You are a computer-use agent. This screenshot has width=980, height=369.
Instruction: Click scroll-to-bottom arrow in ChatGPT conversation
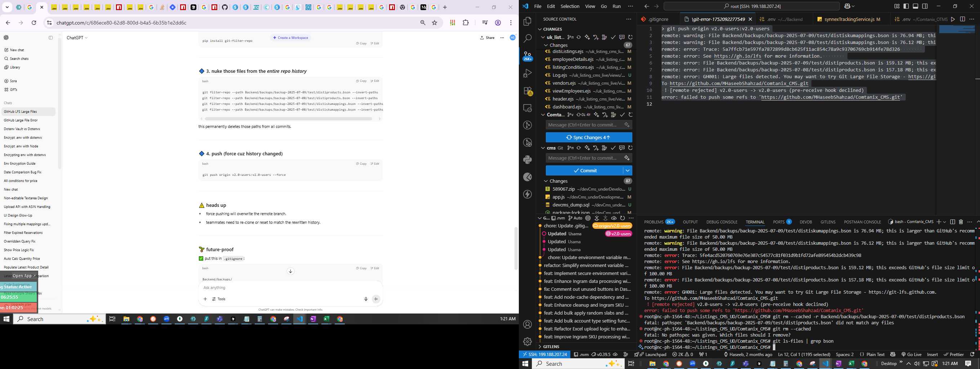coord(290,271)
